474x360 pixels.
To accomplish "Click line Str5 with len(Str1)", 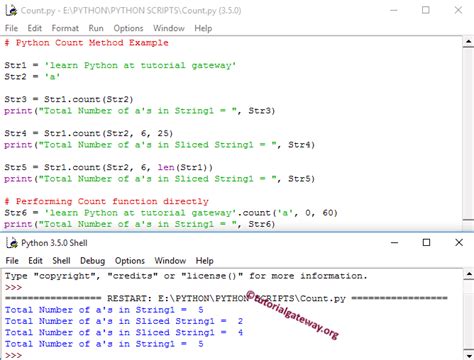I will tap(108, 167).
